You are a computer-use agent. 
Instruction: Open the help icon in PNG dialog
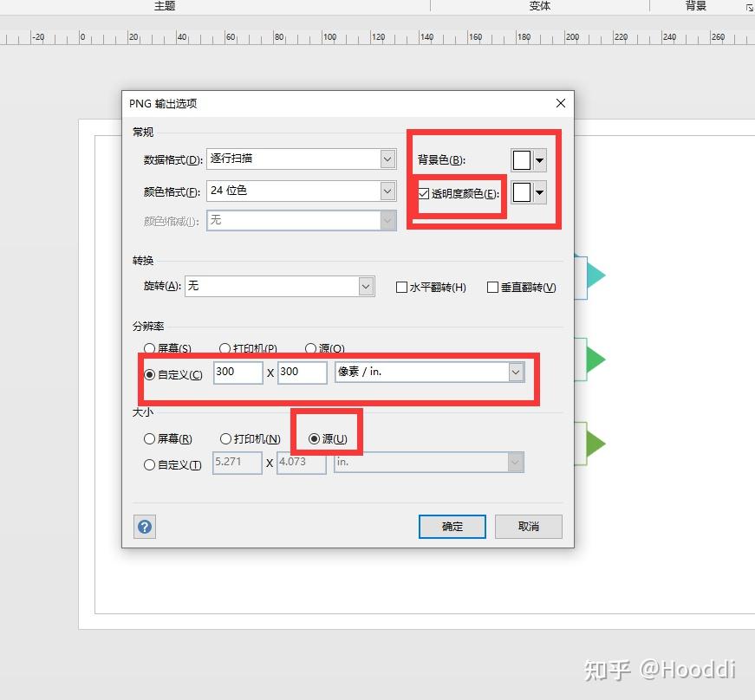coord(145,527)
